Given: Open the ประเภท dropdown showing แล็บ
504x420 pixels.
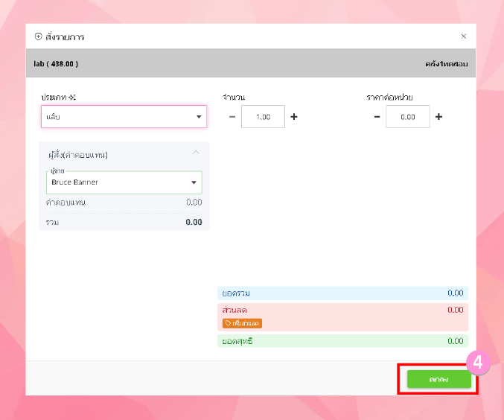Looking at the screenshot, I should [124, 116].
